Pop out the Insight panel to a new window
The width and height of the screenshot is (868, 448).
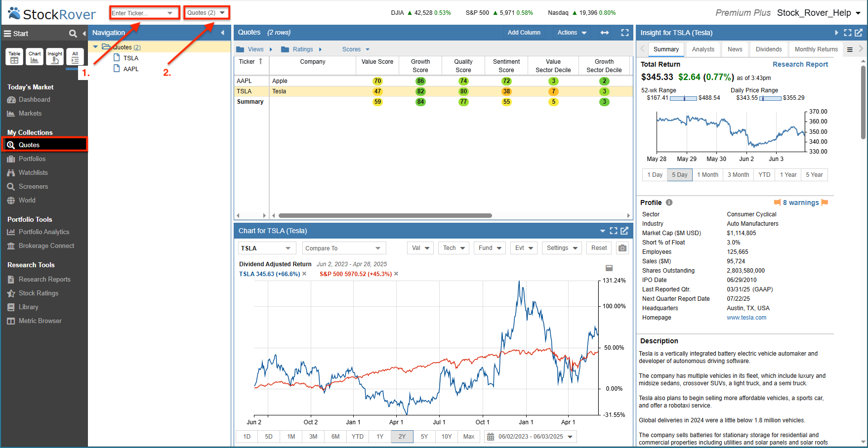point(859,33)
